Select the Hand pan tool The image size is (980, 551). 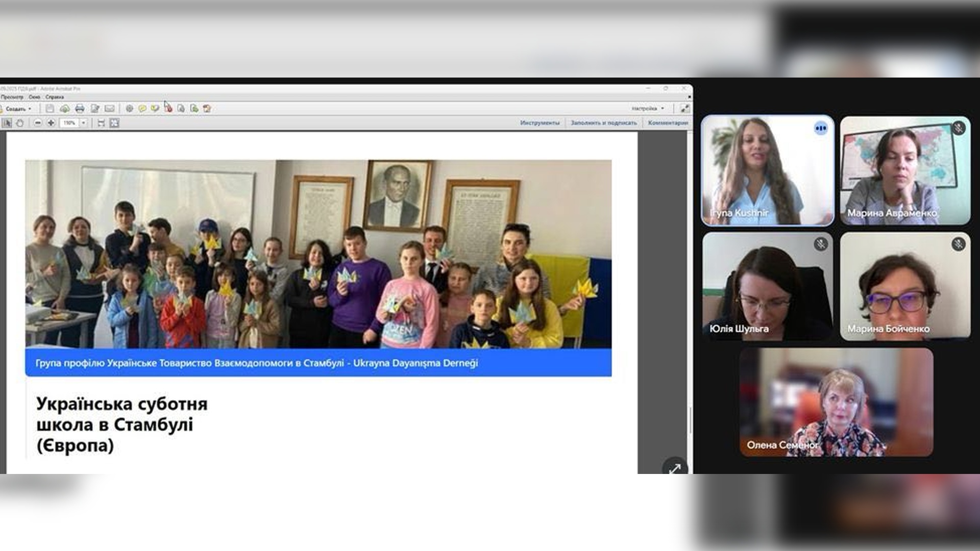(x=20, y=123)
